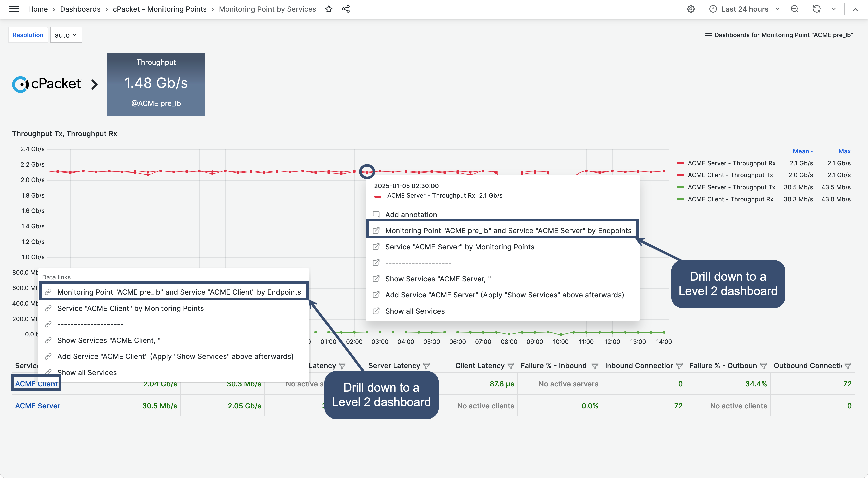
Task: Filter the Failure % - Inbound column
Action: click(x=595, y=366)
